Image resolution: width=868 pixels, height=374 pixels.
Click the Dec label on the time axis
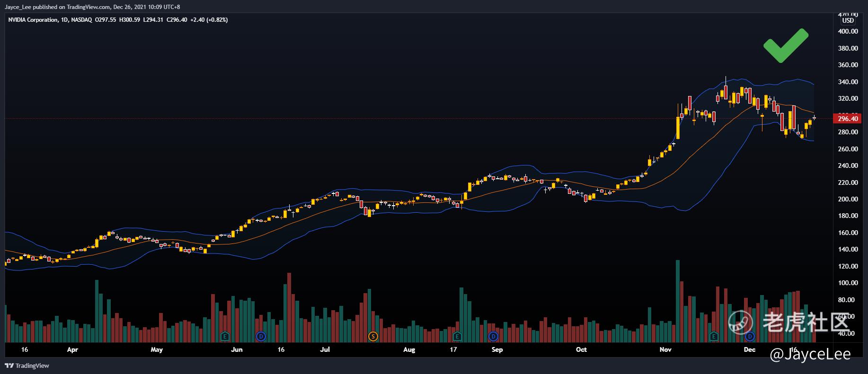coord(749,350)
